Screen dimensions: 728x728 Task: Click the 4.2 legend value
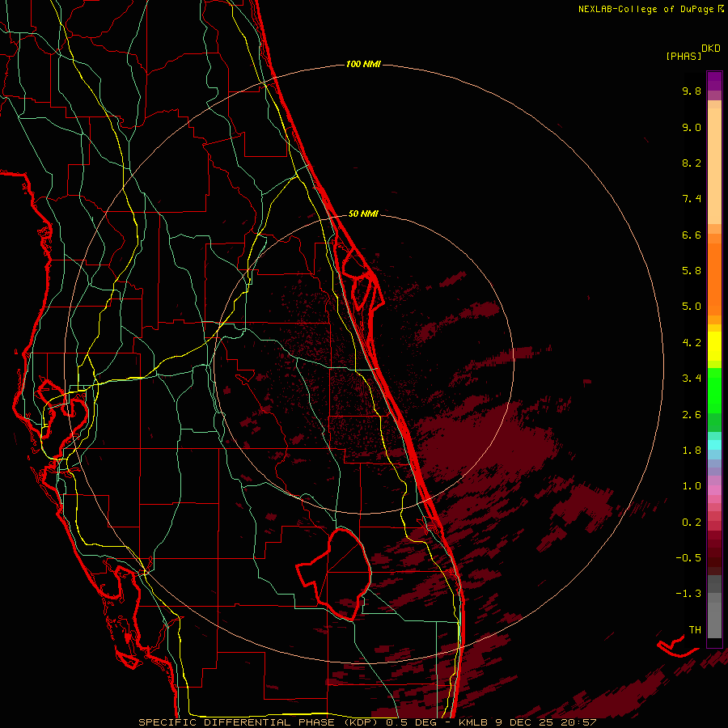pos(692,343)
